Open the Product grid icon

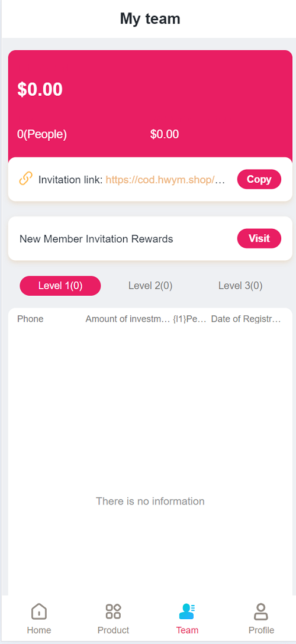coord(113,611)
